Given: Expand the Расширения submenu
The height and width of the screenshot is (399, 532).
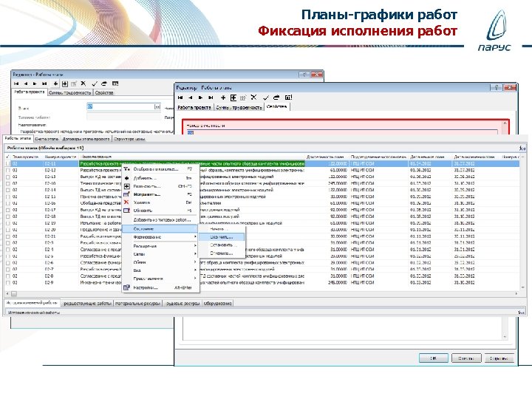Looking at the screenshot, I should point(160,246).
